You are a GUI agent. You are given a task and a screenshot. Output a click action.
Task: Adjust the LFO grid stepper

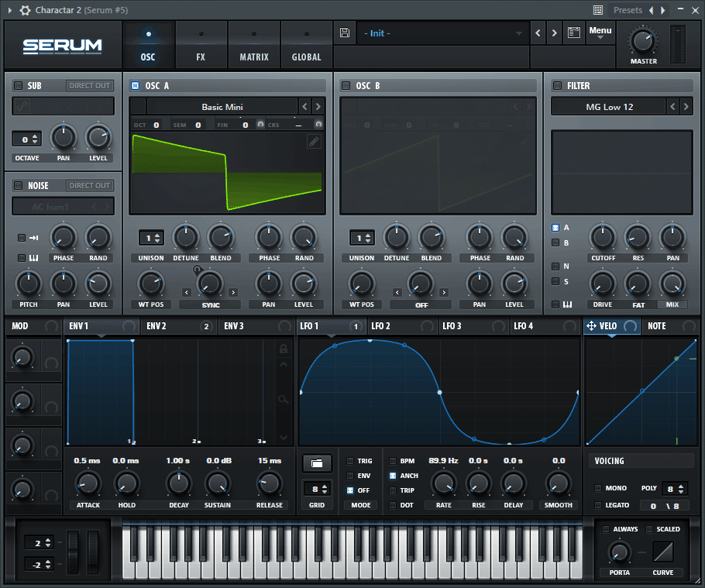pos(317,489)
